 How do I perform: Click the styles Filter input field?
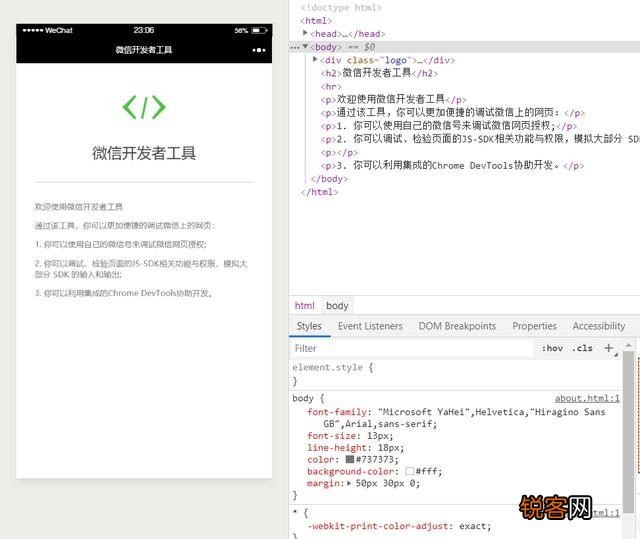(x=410, y=349)
